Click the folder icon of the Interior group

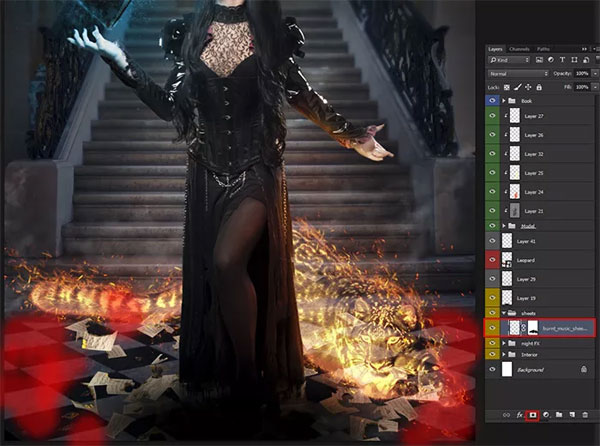click(x=512, y=355)
